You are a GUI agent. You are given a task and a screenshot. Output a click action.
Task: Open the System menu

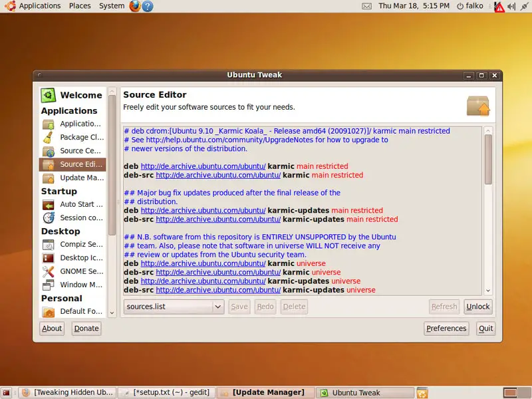(x=112, y=6)
